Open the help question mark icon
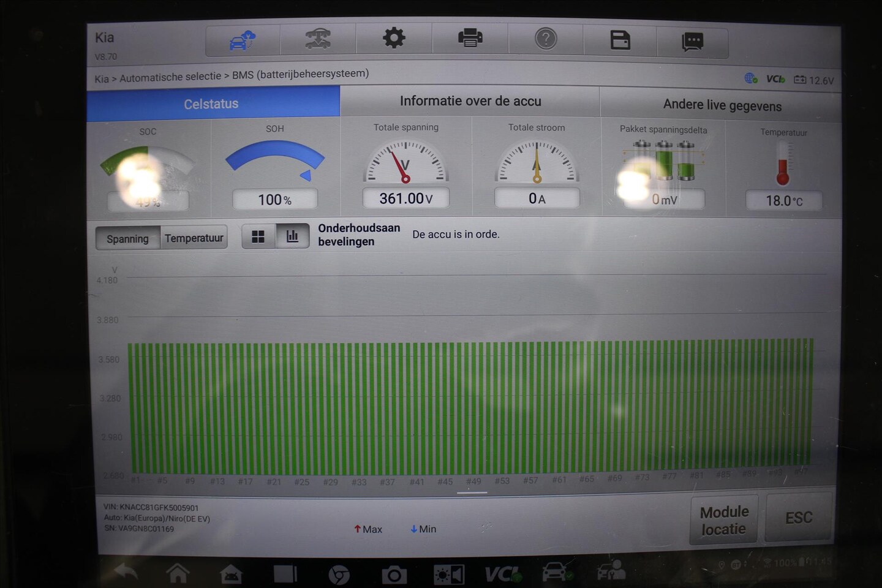Screen dimensions: 882x588 click(x=546, y=39)
